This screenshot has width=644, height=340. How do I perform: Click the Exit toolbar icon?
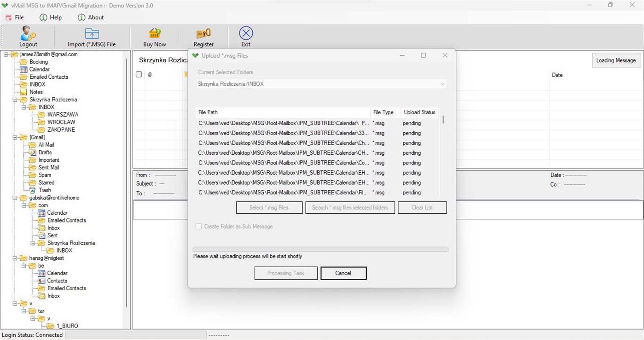pyautogui.click(x=246, y=33)
